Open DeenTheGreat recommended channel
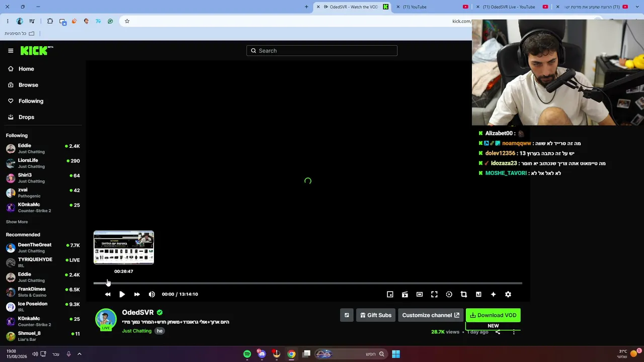The width and height of the screenshot is (644, 362). coord(43,247)
